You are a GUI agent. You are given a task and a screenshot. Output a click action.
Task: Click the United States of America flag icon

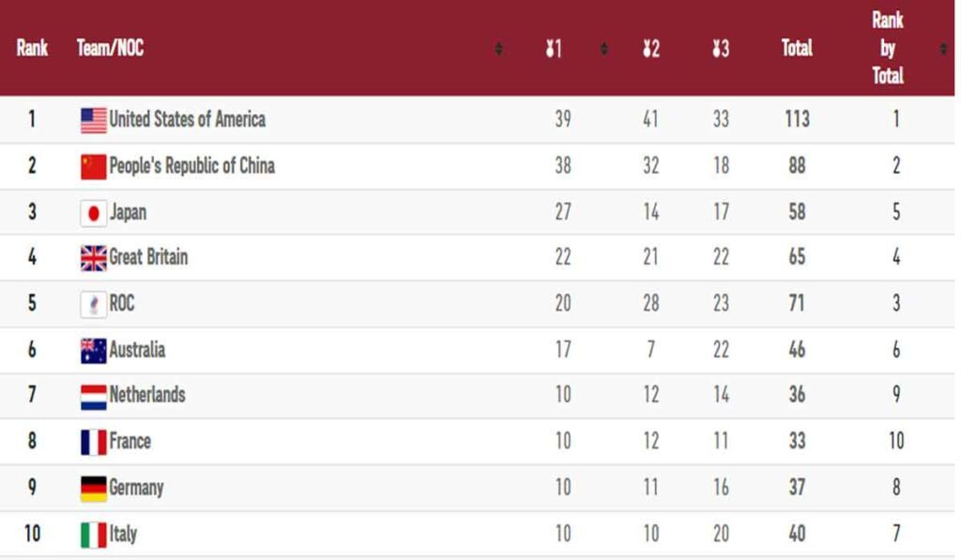[93, 120]
